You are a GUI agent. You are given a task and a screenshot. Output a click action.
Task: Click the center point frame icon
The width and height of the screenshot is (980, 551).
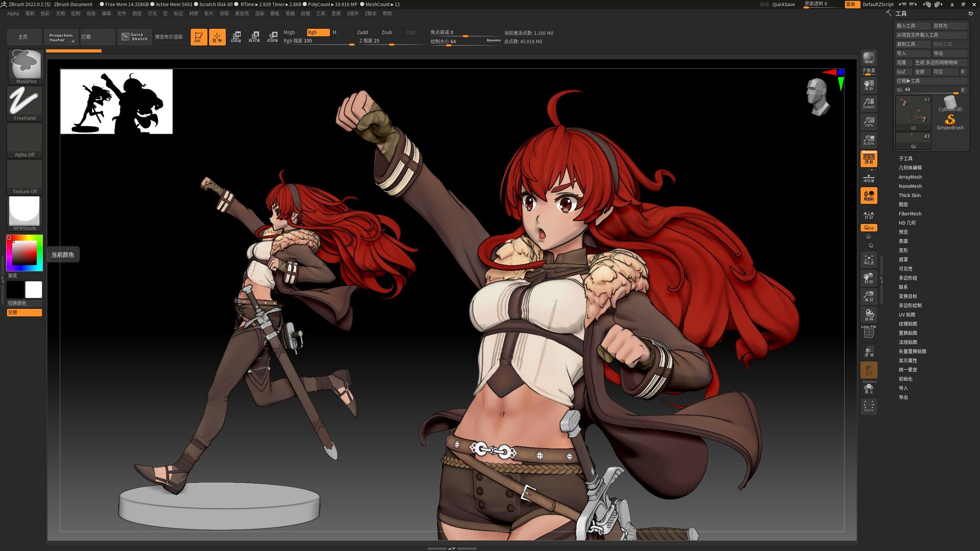[x=869, y=260]
